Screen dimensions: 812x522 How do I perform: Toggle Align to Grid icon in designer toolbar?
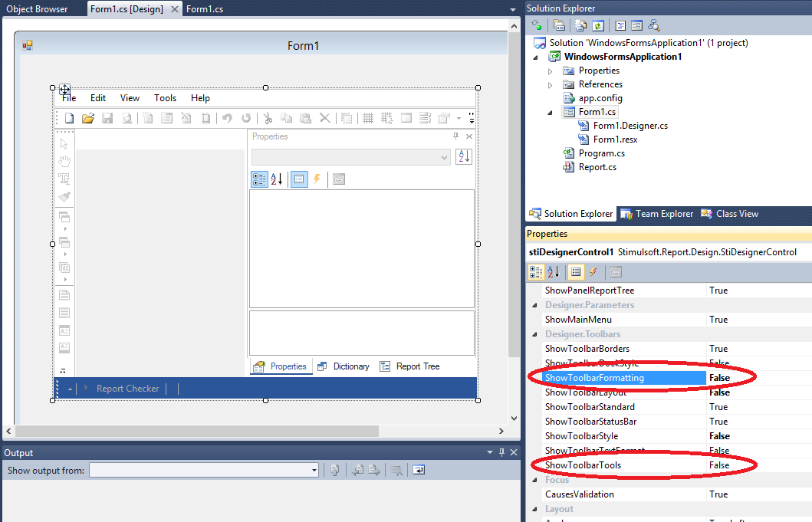click(x=387, y=118)
